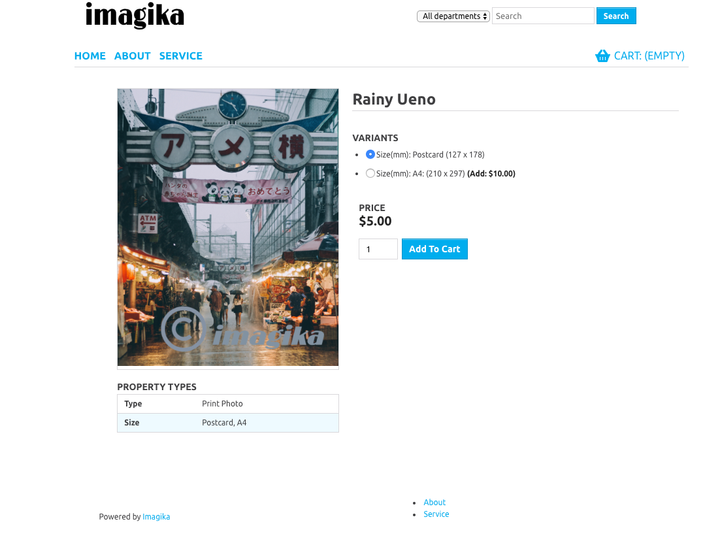The width and height of the screenshot is (720, 545).
Task: Open the Powered by Imagika link
Action: (156, 517)
